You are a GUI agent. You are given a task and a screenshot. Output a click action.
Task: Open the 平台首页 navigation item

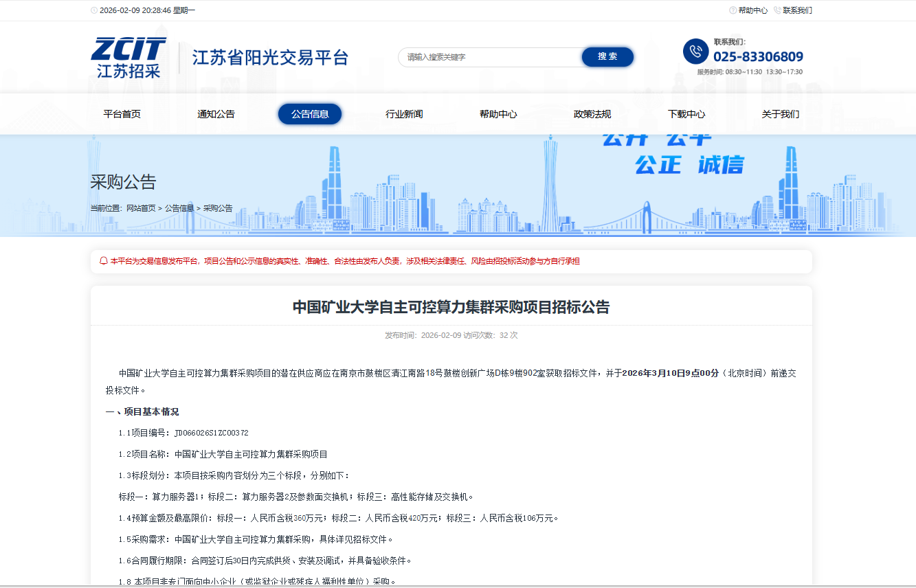point(122,114)
